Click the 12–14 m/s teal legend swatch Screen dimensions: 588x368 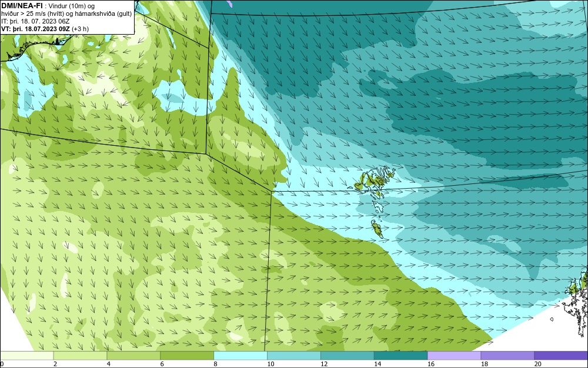[x=348, y=356]
